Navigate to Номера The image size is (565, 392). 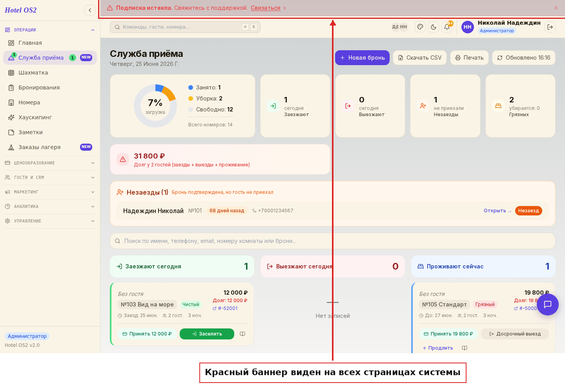[50, 102]
